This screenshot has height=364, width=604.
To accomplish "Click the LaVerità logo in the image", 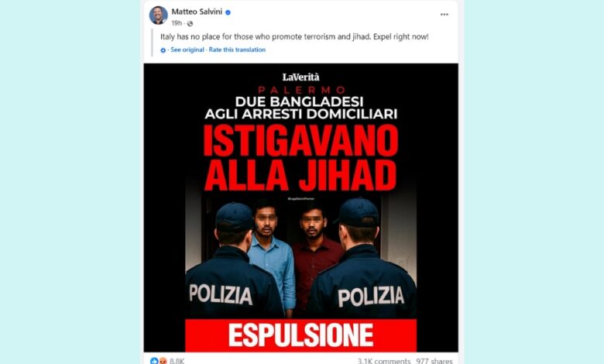I will 301,77.
